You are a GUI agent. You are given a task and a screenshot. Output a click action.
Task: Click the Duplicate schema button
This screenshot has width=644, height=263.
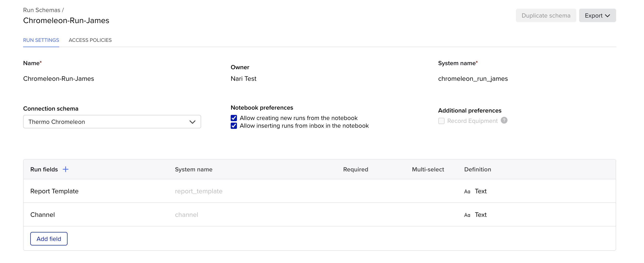click(545, 15)
